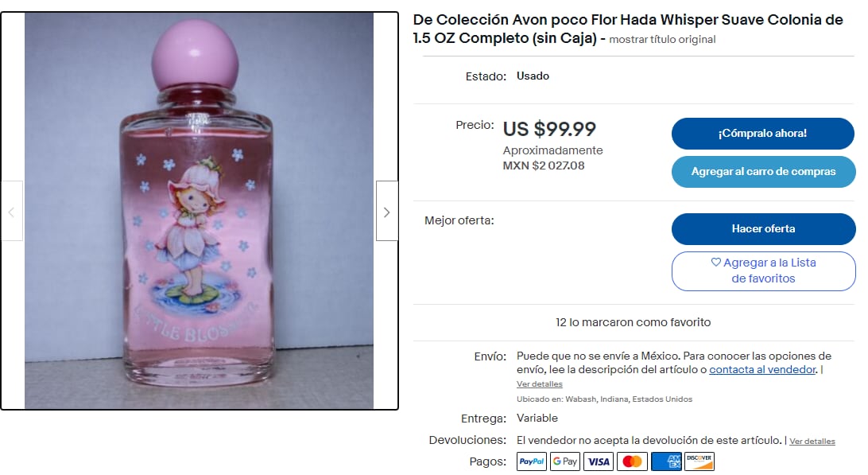Click the Mastercard logo icon
The image size is (868, 475).
tap(632, 461)
